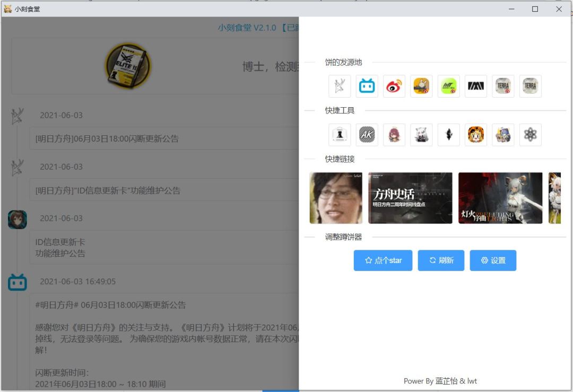573x392 pixels.
Task: Click the 调整蹲饼器 section heading
Action: tap(343, 237)
